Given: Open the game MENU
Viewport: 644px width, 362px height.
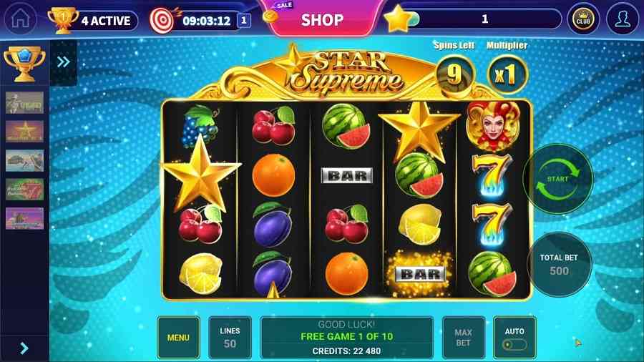Looking at the screenshot, I should [x=178, y=338].
